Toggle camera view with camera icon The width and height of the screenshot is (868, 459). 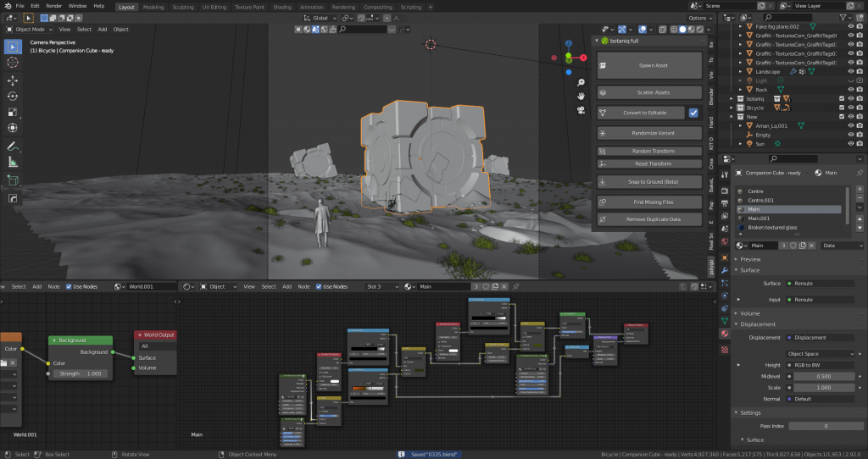tap(581, 110)
